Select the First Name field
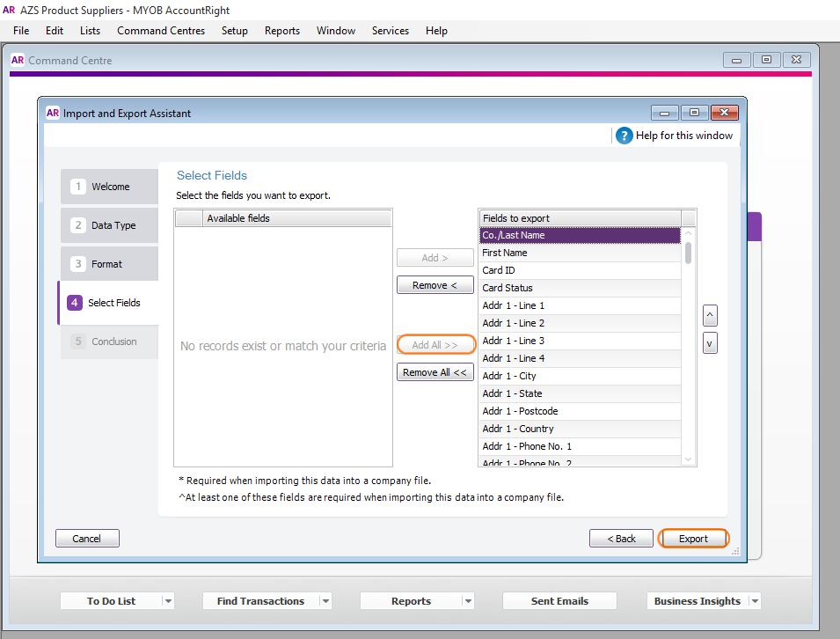 click(x=581, y=253)
